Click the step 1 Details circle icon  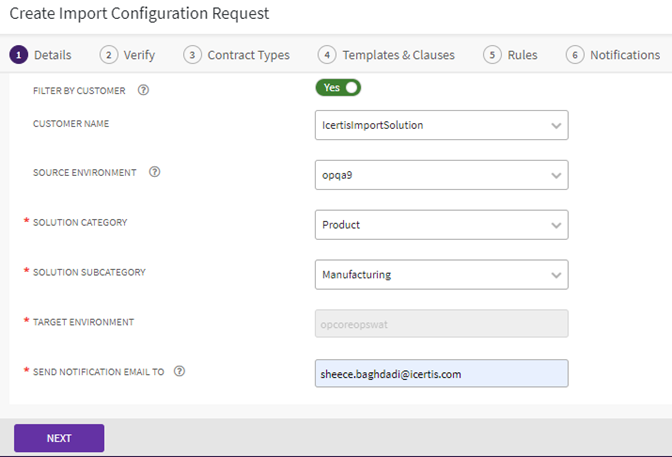pos(18,55)
